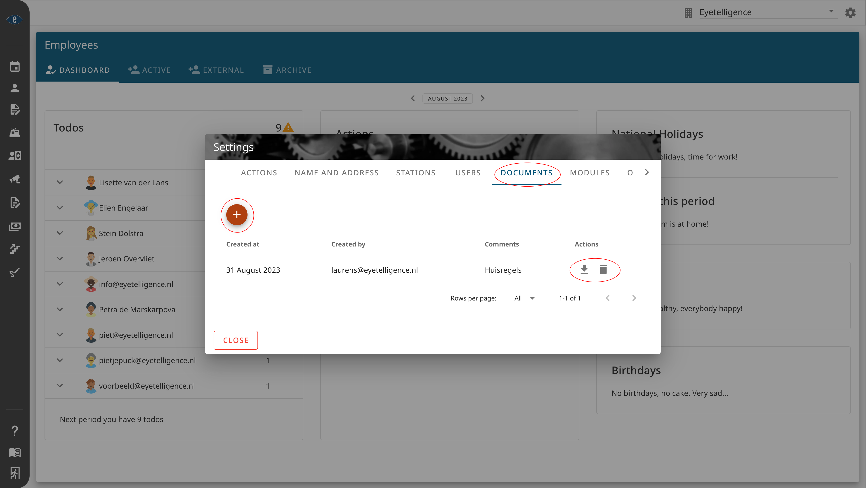
Task: Click Next period you have 9 todos text
Action: (x=111, y=419)
